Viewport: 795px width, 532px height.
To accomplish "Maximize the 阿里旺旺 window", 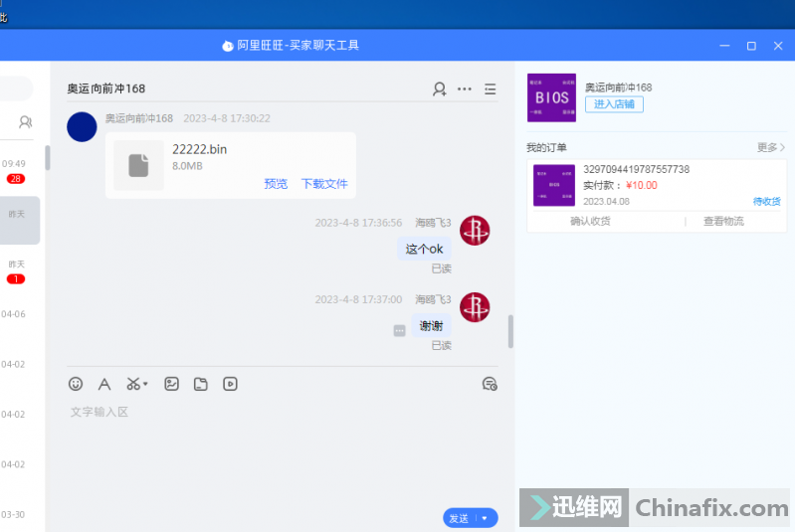I will 751,46.
